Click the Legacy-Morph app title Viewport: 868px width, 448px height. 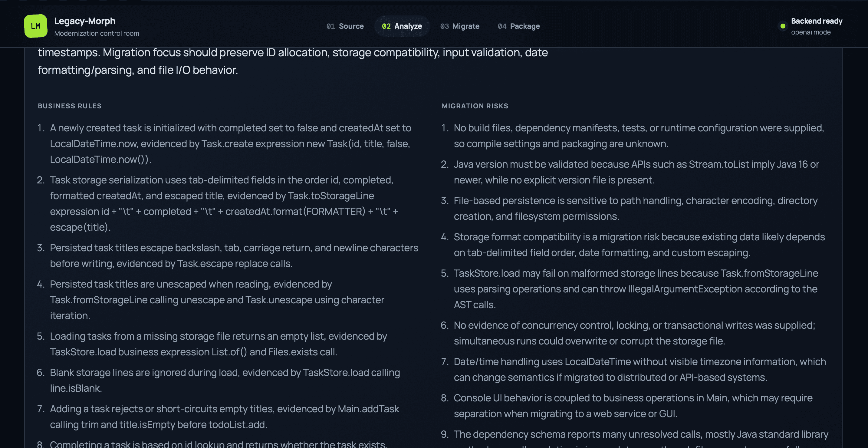pyautogui.click(x=85, y=21)
